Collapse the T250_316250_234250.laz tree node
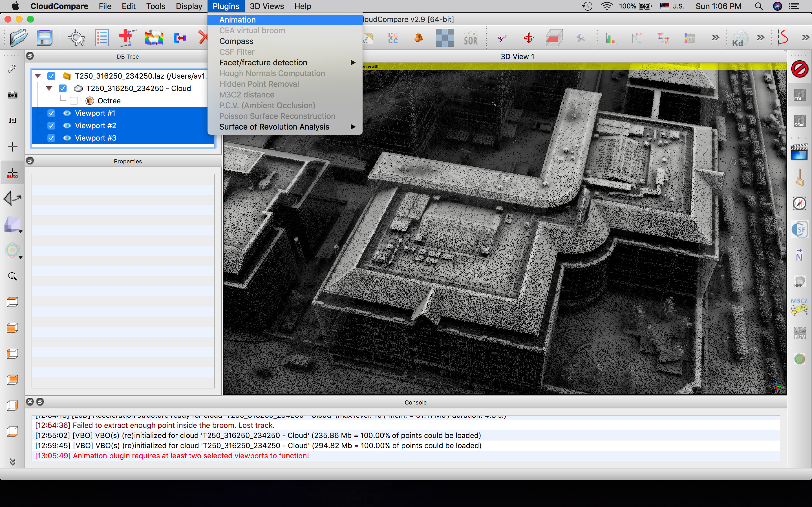This screenshot has height=507, width=812. tap(38, 76)
